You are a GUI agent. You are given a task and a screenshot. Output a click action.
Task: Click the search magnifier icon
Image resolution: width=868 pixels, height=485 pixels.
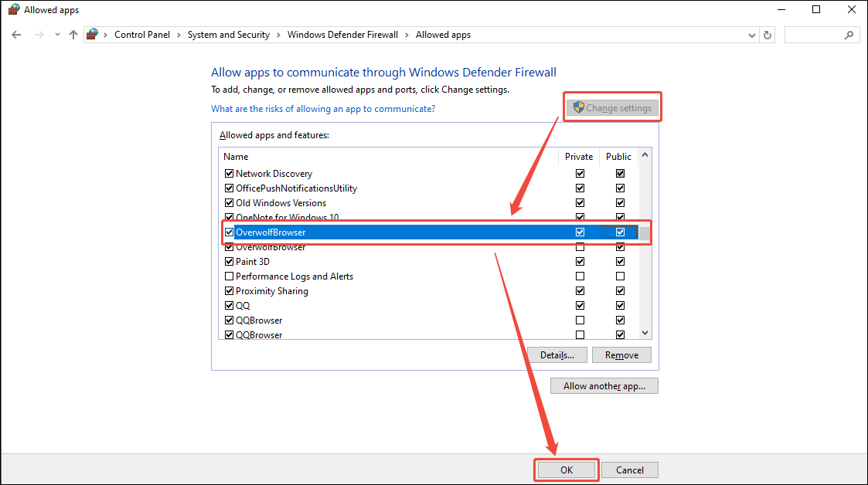click(x=849, y=35)
